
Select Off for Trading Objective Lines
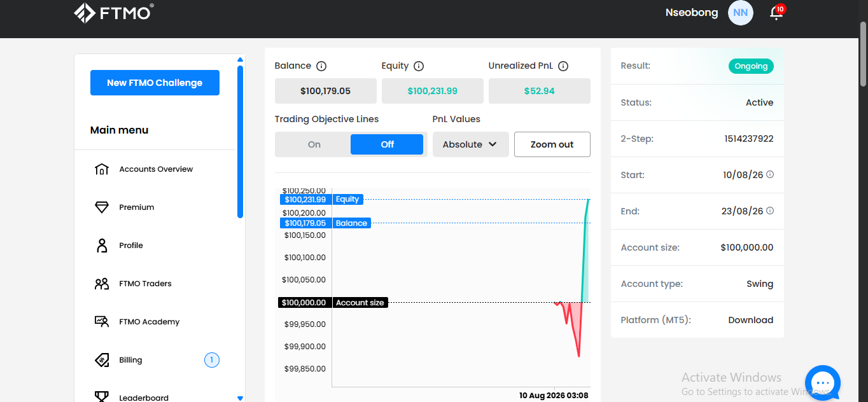[x=387, y=144]
